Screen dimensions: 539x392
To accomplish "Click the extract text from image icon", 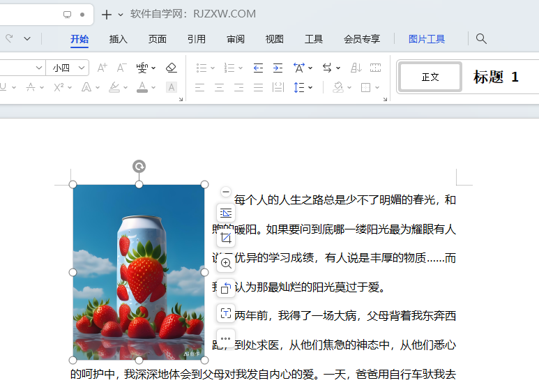I will pyautogui.click(x=226, y=313).
